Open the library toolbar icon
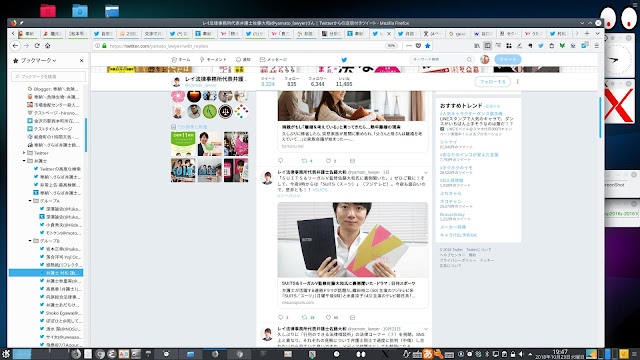The width and height of the screenshot is (640, 360). (x=477, y=46)
